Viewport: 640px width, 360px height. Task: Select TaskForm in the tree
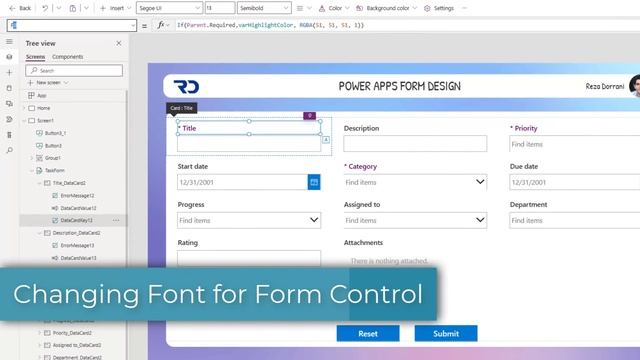54,171
